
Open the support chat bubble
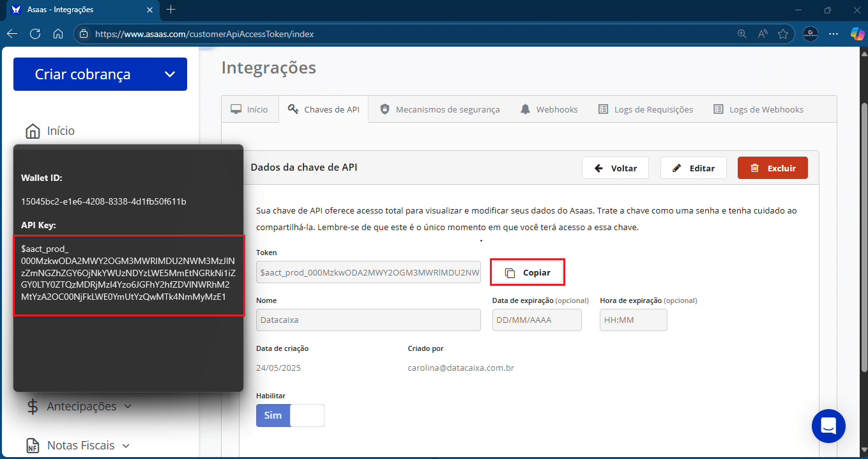click(x=828, y=426)
